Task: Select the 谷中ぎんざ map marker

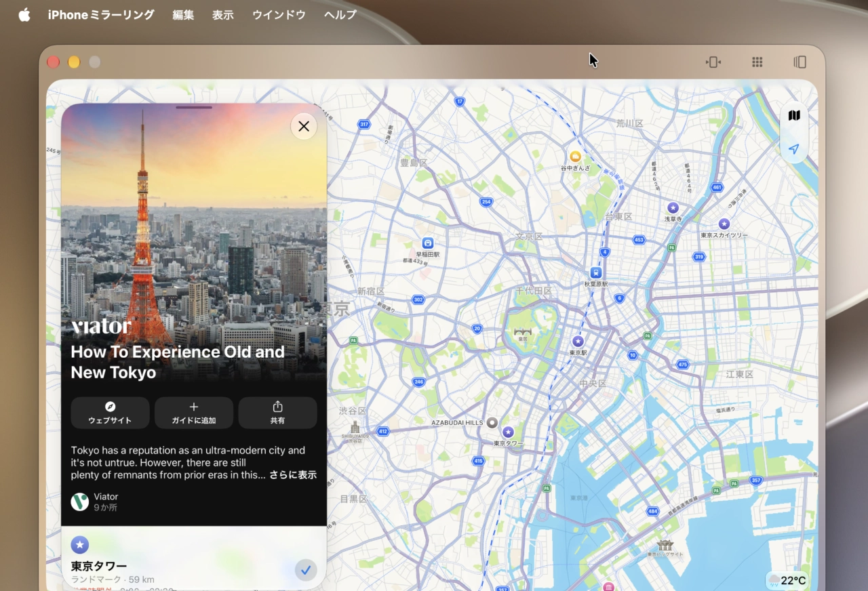Action: (x=575, y=157)
